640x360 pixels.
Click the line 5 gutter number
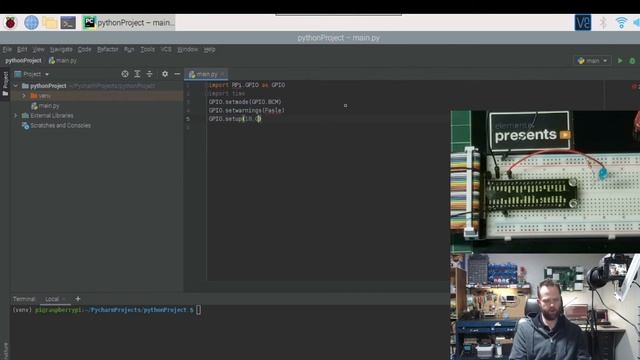pos(188,119)
